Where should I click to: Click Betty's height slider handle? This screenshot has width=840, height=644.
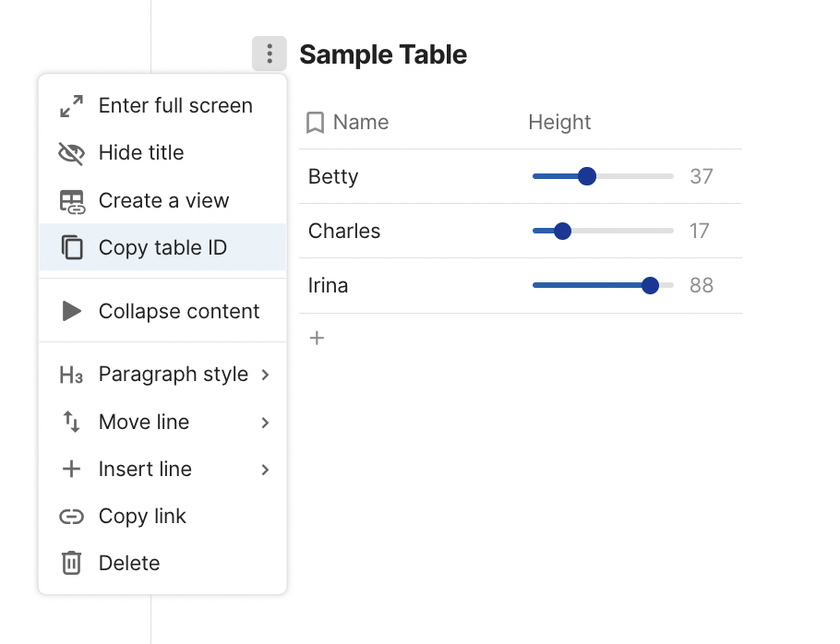tap(586, 176)
